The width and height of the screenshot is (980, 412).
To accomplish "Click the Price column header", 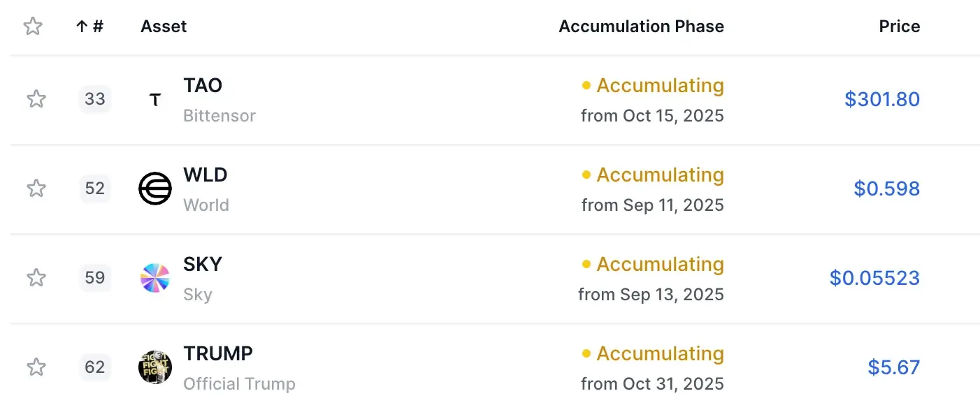I will tap(899, 27).
